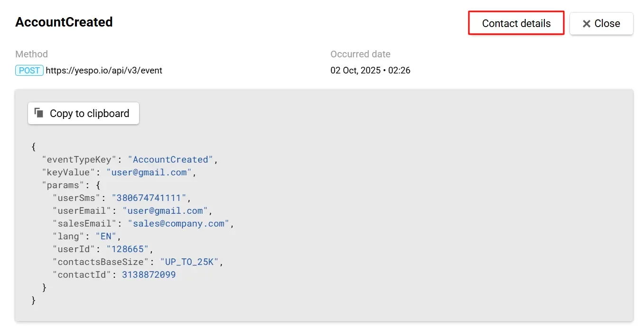The width and height of the screenshot is (644, 336).
Task: Click the yespo.io API event URL
Action: point(104,71)
